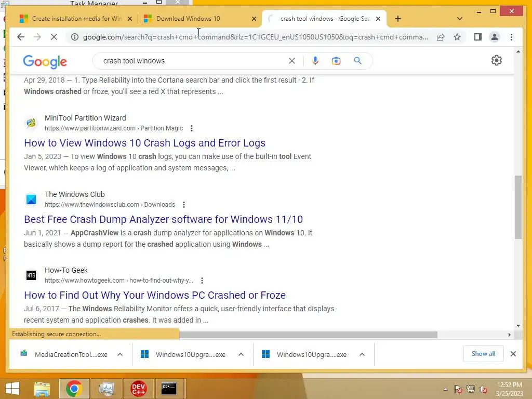Share this page from the address bar

tap(441, 37)
